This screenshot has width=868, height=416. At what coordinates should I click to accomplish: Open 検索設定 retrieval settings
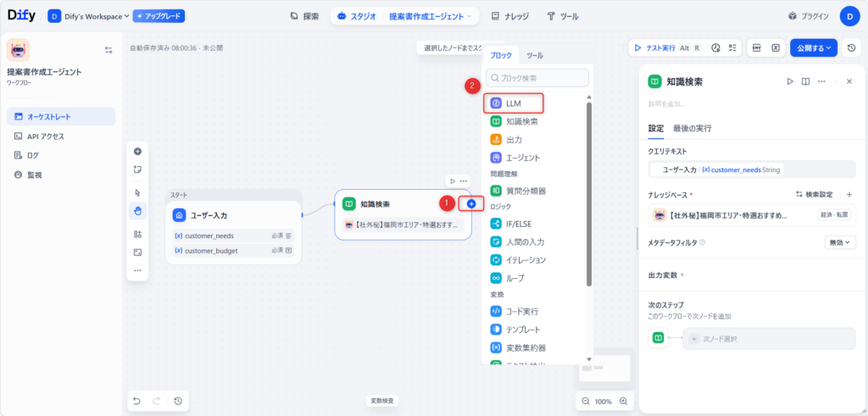[x=813, y=195]
